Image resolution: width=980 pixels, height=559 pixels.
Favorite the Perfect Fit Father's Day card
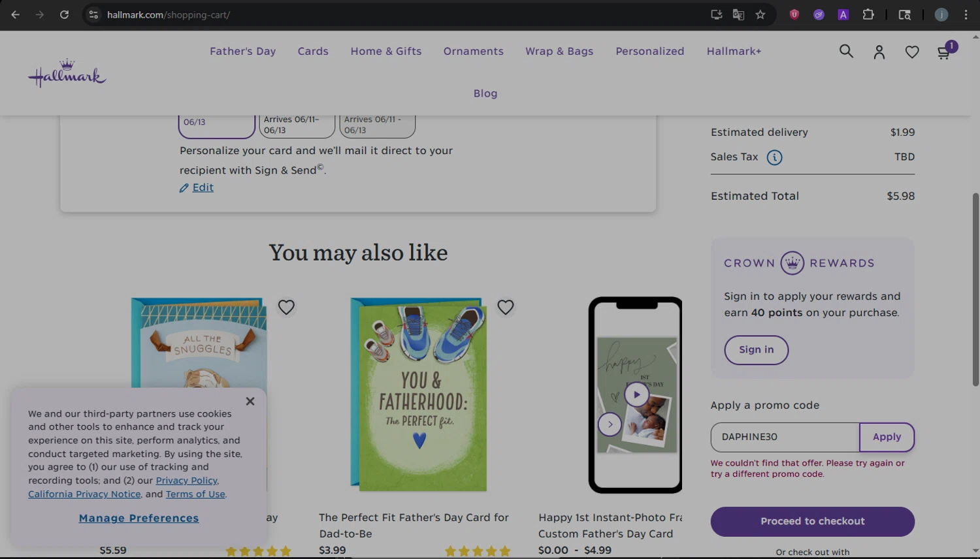click(x=506, y=307)
